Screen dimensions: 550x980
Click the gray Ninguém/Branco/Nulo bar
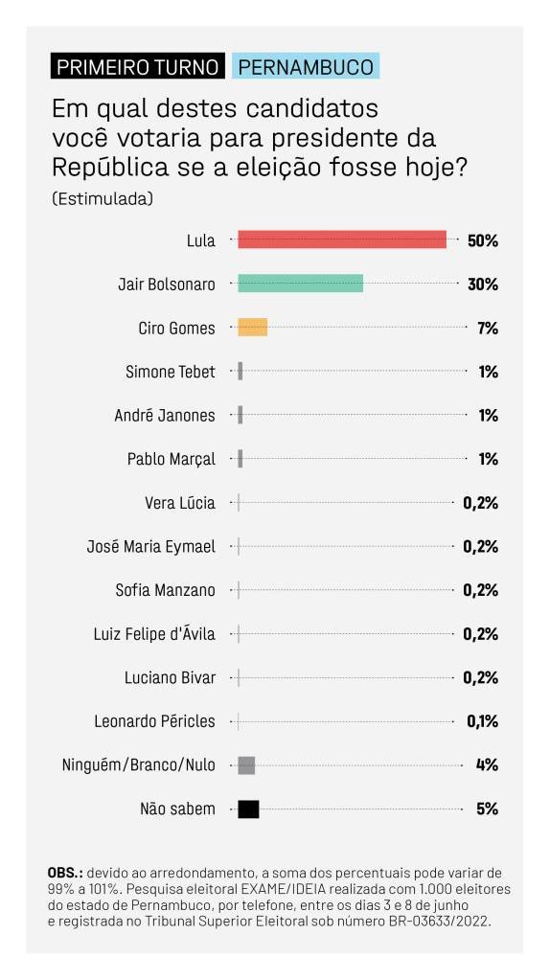click(246, 764)
